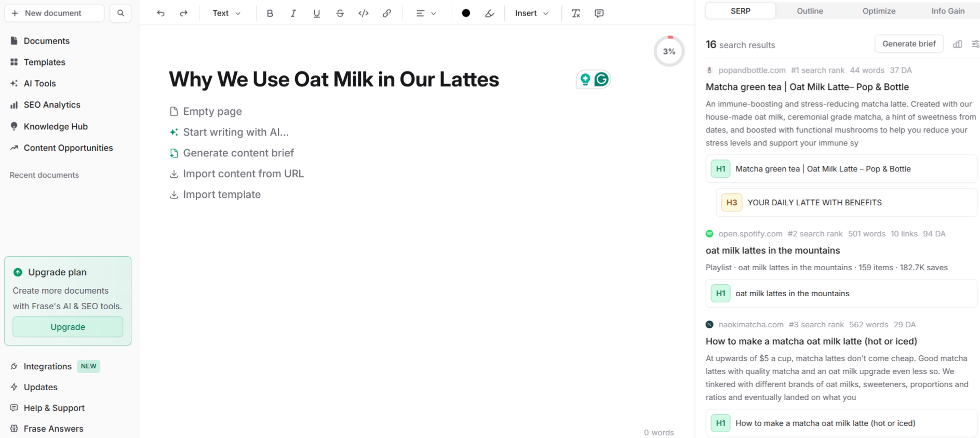Pick the black text color swatch
This screenshot has width=980, height=438.
point(466,14)
